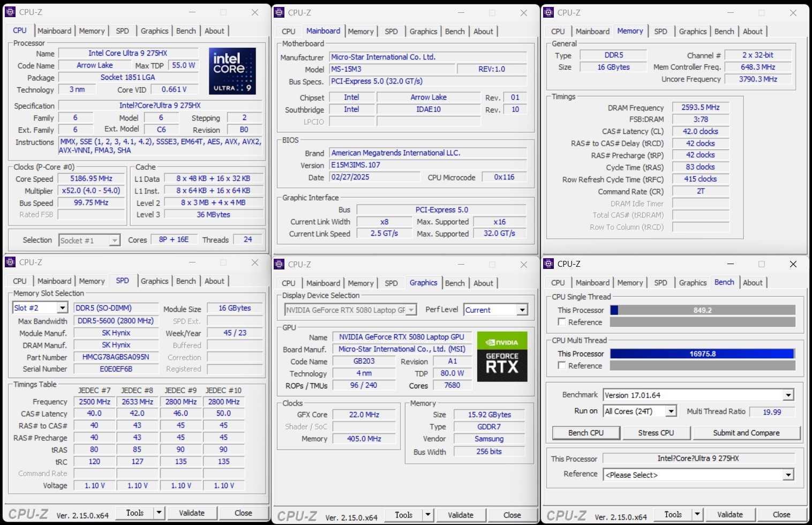Click Max Bandwidth DDR5-5600 (2800 MHz) field
The width and height of the screenshot is (812, 525).
pos(116,320)
